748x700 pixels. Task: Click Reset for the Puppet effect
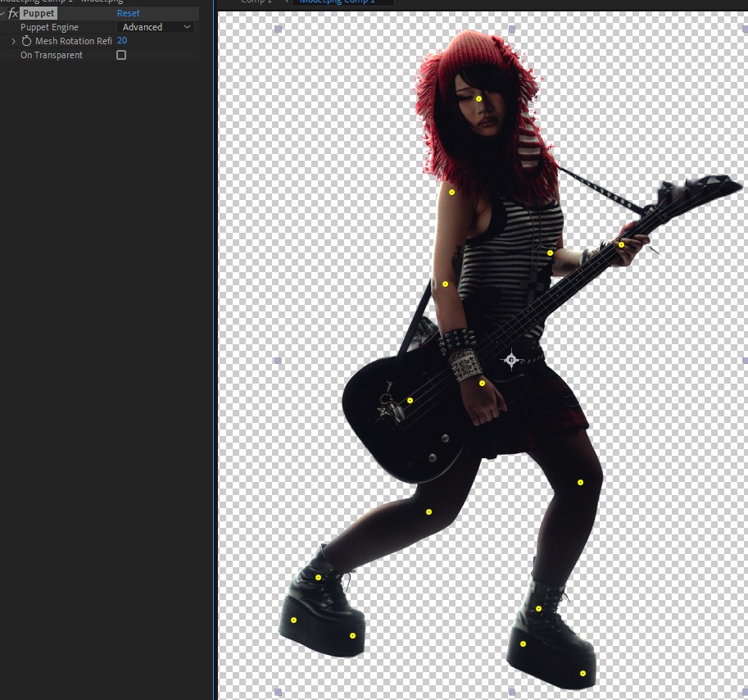pos(129,13)
